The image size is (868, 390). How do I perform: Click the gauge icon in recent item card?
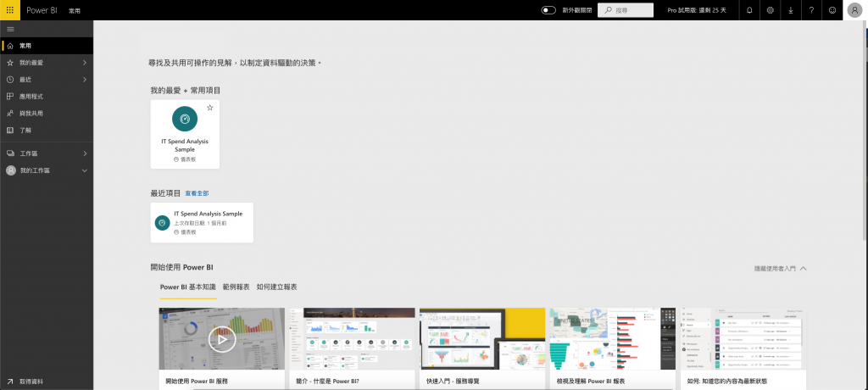[162, 223]
